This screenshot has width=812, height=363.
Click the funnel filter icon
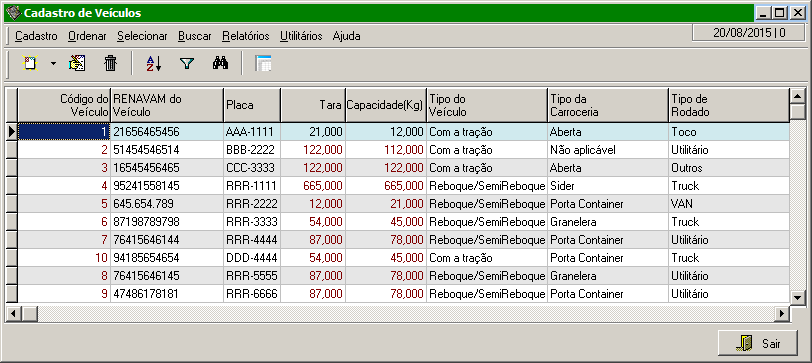coord(186,64)
